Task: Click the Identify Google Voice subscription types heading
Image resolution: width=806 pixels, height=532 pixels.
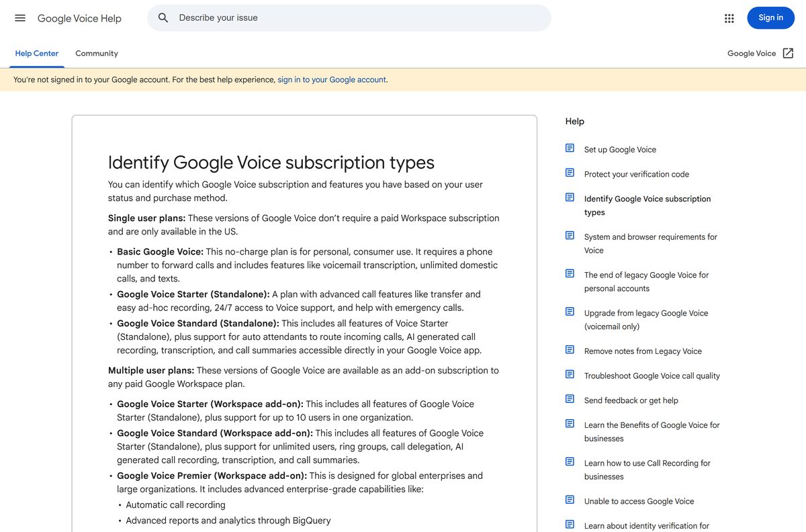Action: (271, 163)
